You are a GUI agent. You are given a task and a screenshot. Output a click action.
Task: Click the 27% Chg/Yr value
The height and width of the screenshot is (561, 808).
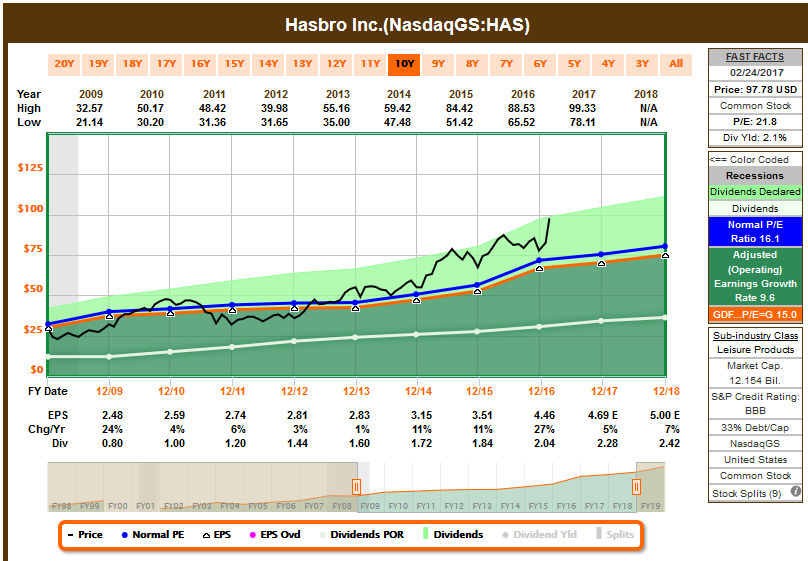[544, 429]
